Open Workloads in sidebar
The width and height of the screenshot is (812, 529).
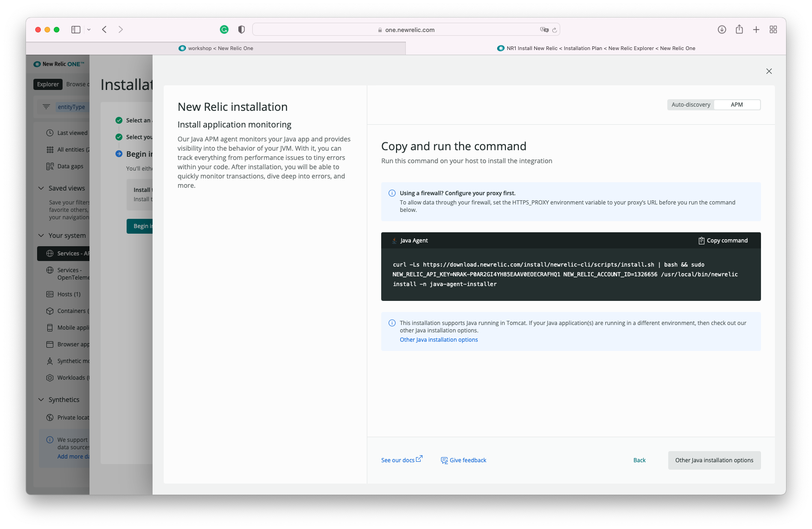[68, 378]
